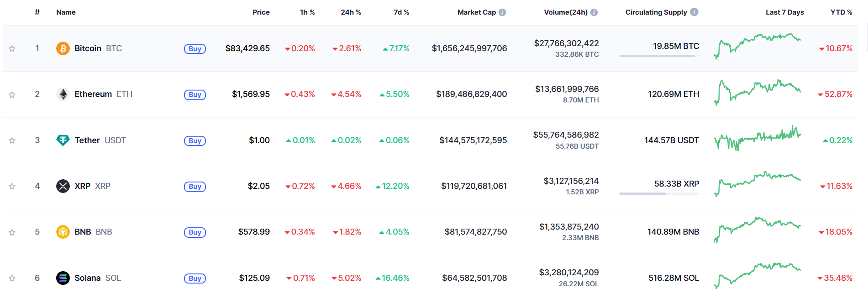Click Bitcoin market cap $1,656,245,997,706
This screenshot has width=868, height=300.
[469, 48]
